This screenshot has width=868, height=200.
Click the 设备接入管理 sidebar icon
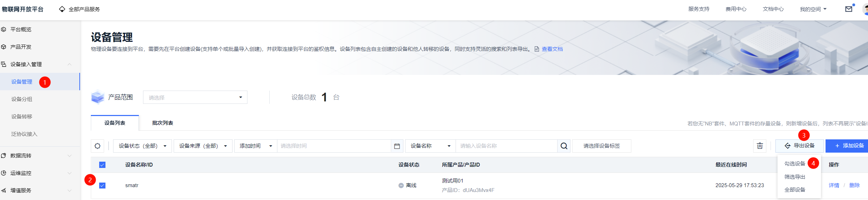(x=3, y=64)
